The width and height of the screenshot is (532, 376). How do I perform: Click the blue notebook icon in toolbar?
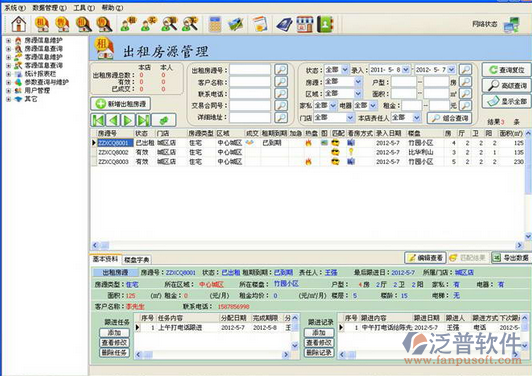coord(284,24)
